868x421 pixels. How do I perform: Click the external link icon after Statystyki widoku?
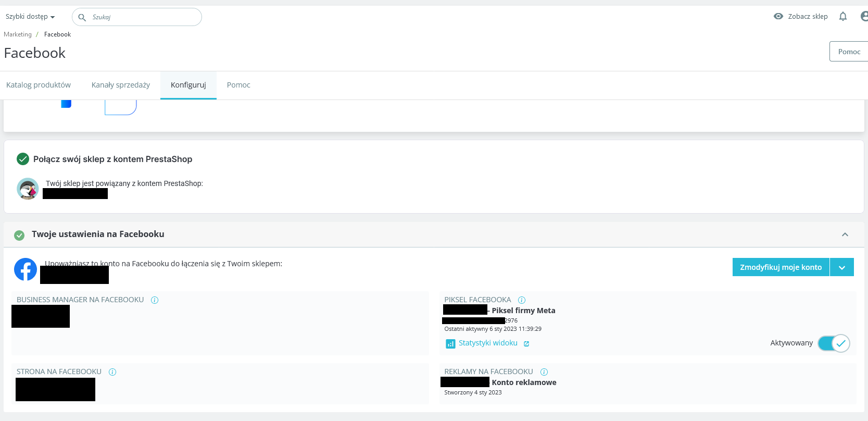pos(526,344)
